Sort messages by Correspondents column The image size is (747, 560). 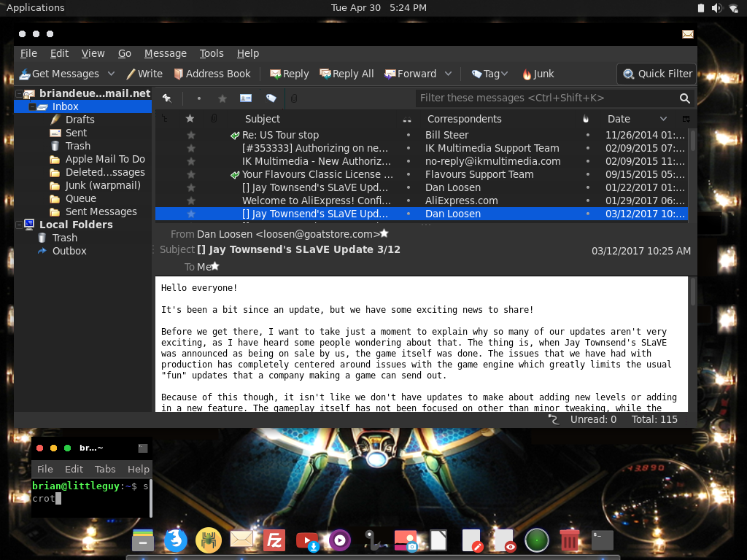pyautogui.click(x=464, y=119)
